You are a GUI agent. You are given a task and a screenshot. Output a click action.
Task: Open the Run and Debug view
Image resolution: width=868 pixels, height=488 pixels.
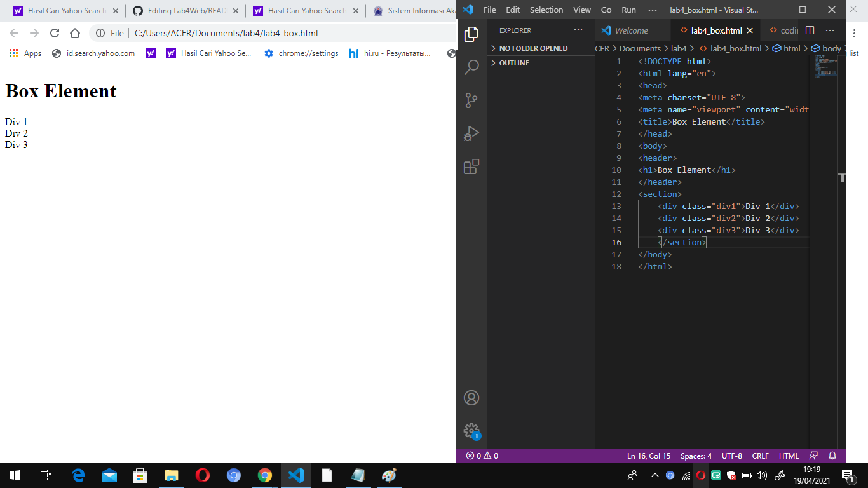tap(471, 133)
